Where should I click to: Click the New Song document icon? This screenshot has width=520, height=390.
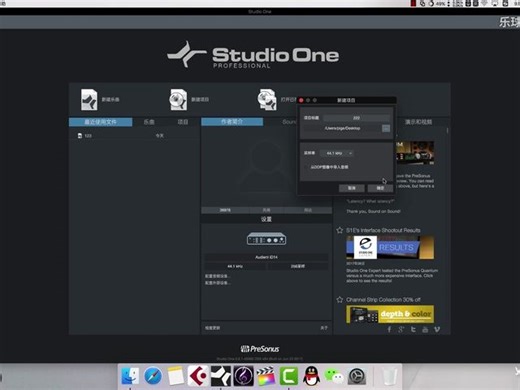(89, 99)
